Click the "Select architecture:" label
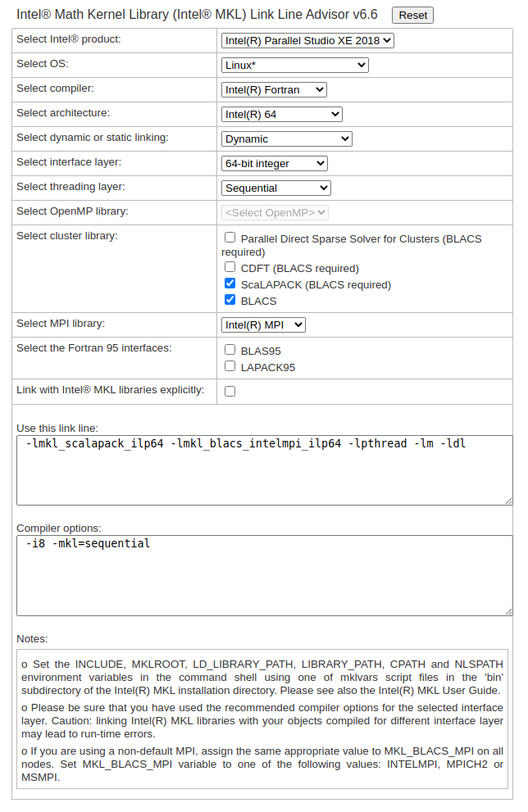The image size is (528, 812). (x=62, y=113)
